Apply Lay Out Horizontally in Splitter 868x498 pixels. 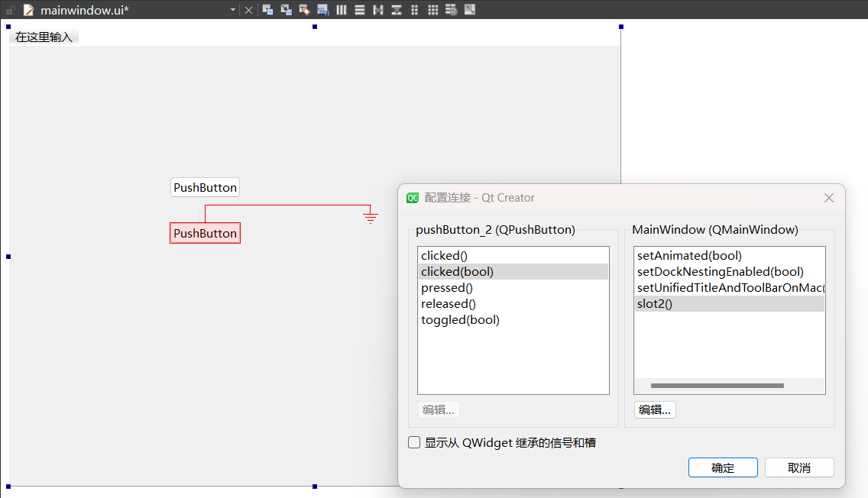coord(378,9)
